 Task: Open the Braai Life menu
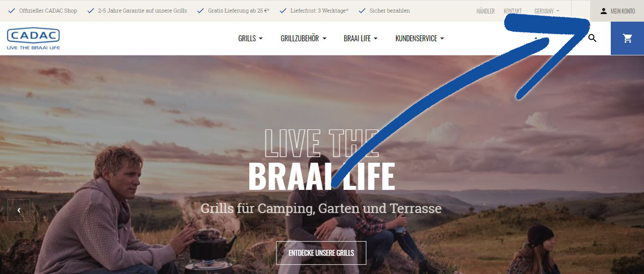[x=361, y=38]
